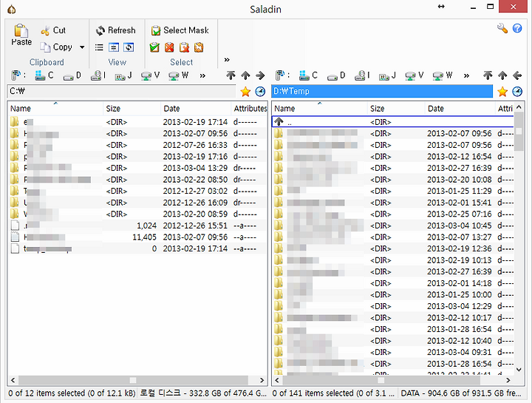532x403 pixels.
Task: Select right folder dated 2013-03-04 10:45
Action: coord(393,226)
